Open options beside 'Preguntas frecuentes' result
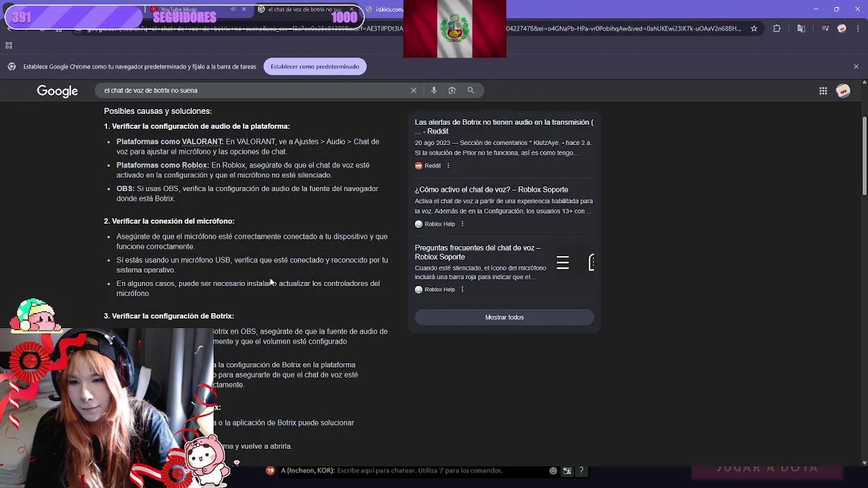 pos(462,289)
